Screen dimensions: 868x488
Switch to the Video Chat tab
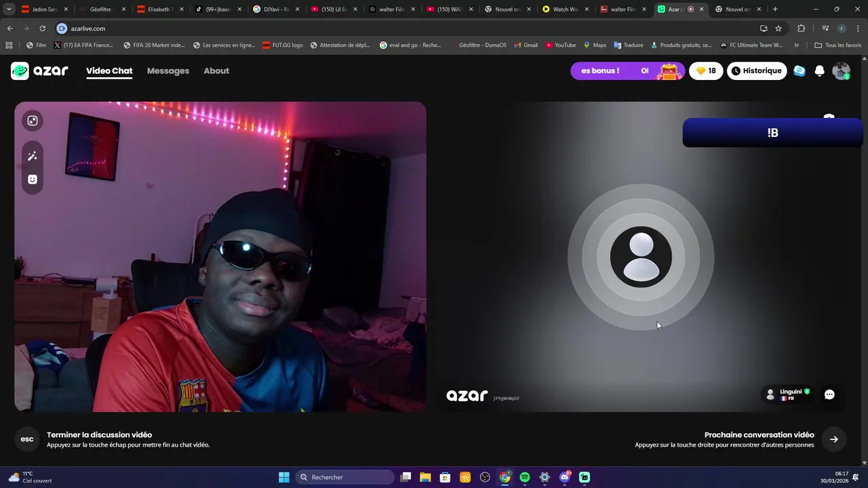click(x=109, y=70)
